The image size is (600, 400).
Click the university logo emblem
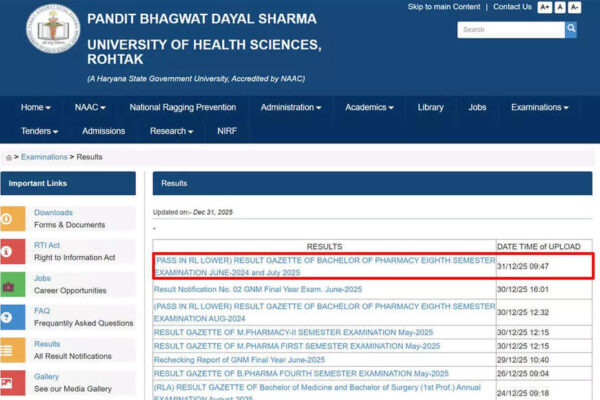click(53, 29)
